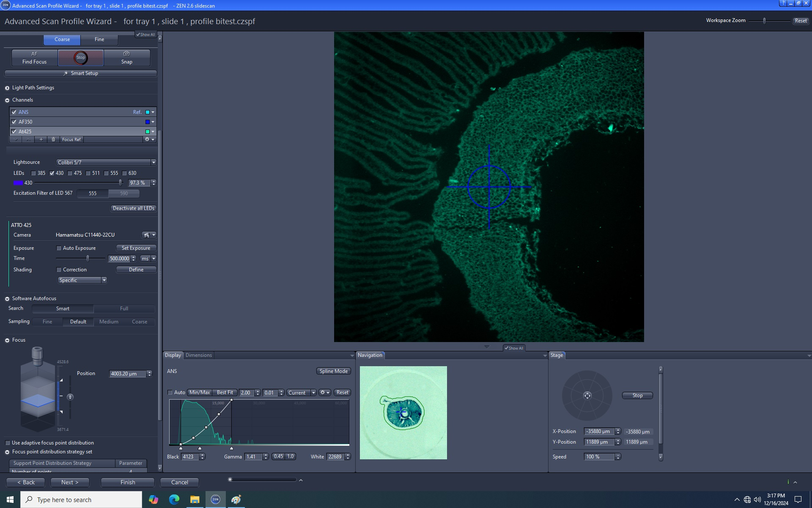The width and height of the screenshot is (812, 508).
Task: Launch Paint from the taskbar
Action: [236, 500]
